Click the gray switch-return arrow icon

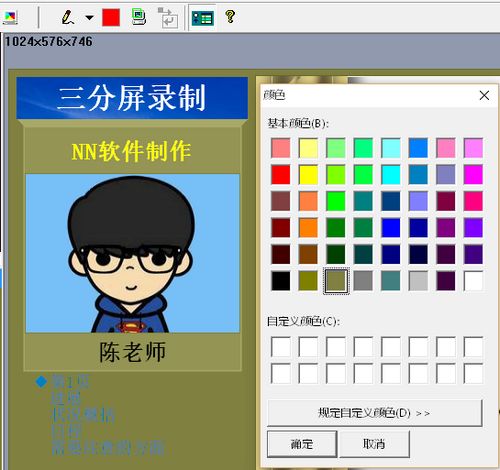coord(168,18)
